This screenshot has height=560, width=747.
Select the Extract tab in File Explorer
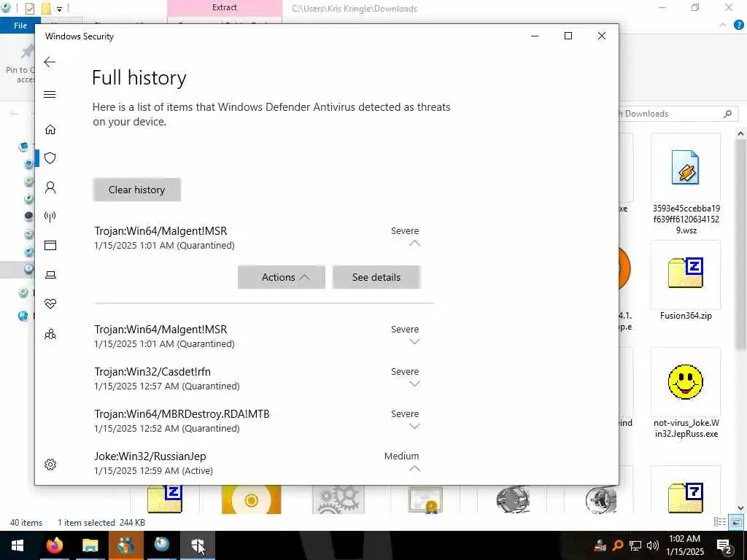[x=225, y=7]
